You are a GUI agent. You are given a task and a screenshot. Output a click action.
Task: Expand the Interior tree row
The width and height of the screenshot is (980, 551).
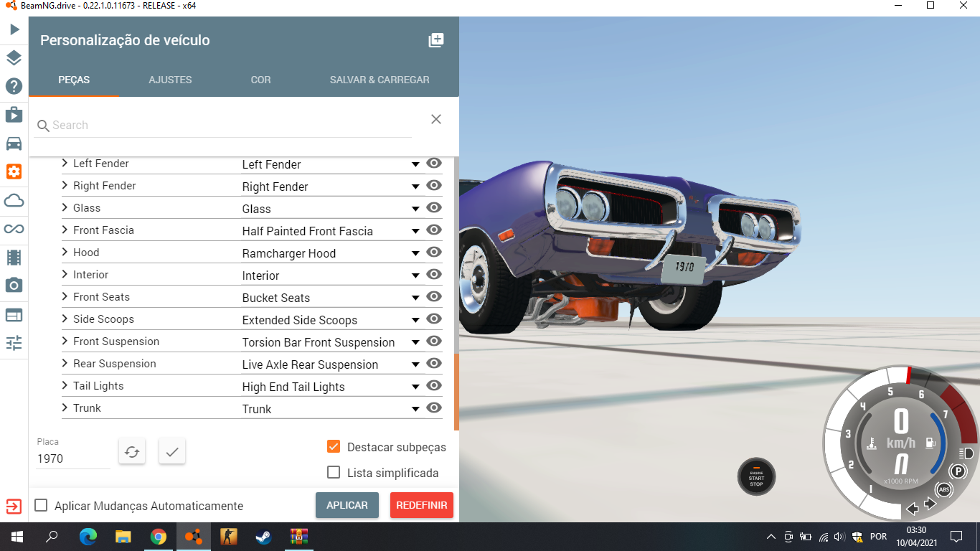(65, 274)
